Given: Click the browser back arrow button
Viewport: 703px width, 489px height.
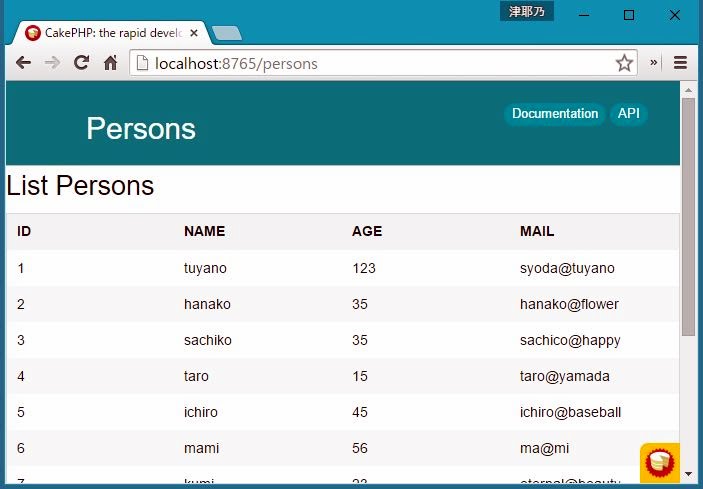Looking at the screenshot, I should click(x=23, y=63).
